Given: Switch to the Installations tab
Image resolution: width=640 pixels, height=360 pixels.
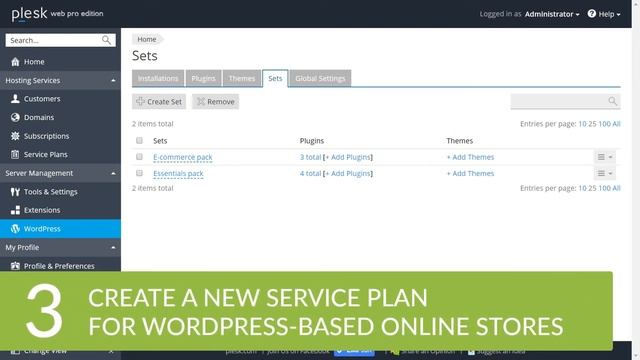Looking at the screenshot, I should [x=158, y=78].
